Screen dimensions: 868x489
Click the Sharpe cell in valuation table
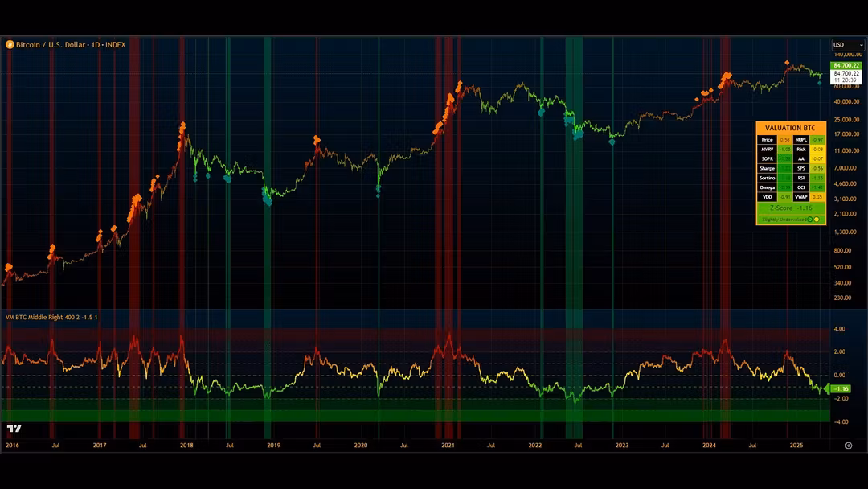click(x=767, y=168)
